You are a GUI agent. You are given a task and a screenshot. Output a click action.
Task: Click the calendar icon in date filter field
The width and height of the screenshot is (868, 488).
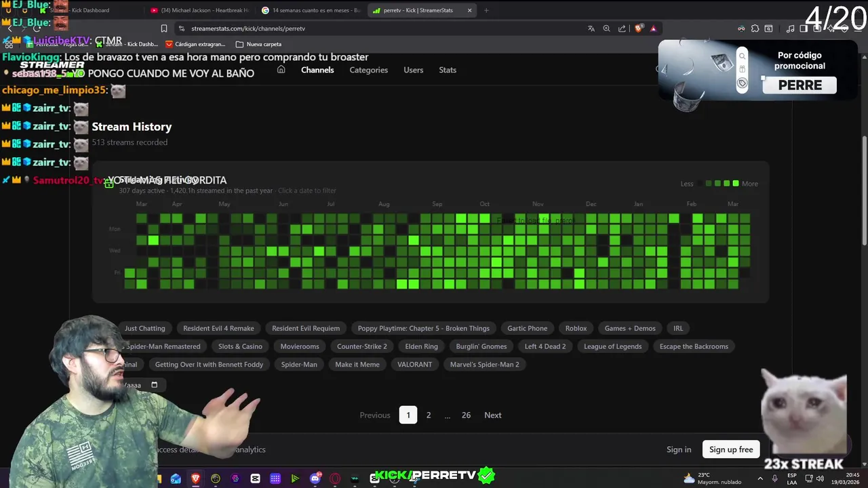tap(154, 385)
